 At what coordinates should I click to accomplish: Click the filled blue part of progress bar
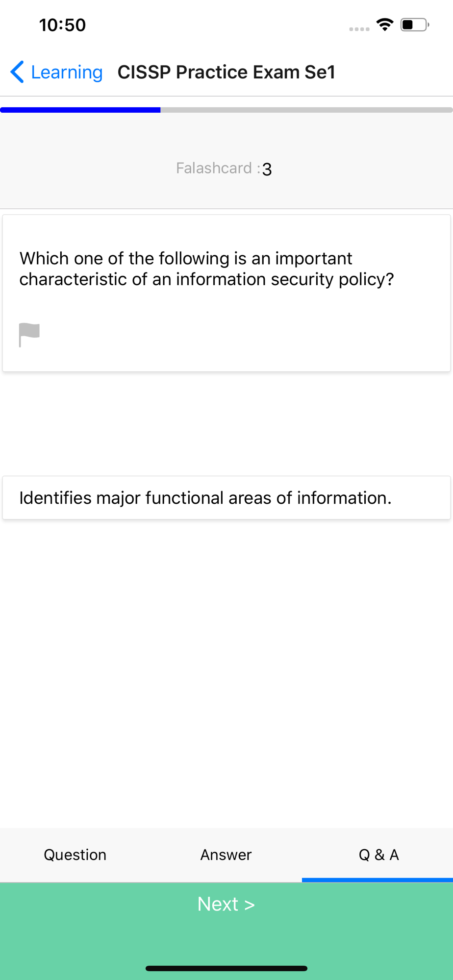[x=80, y=110]
